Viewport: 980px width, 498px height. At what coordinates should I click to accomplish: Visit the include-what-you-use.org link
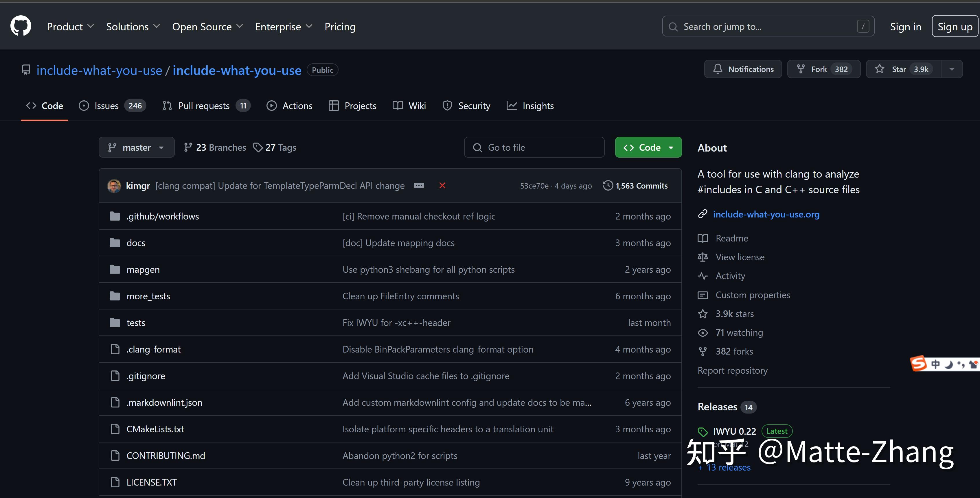(x=766, y=214)
